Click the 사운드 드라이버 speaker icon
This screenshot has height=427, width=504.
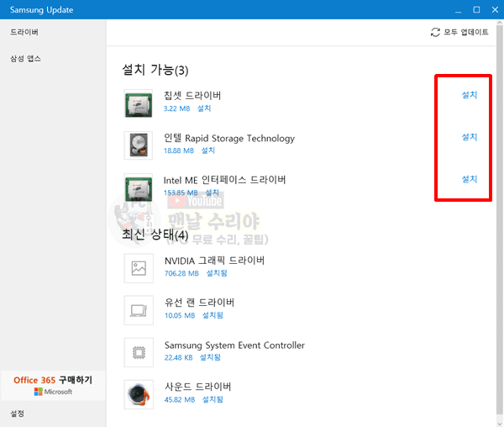coord(139,394)
